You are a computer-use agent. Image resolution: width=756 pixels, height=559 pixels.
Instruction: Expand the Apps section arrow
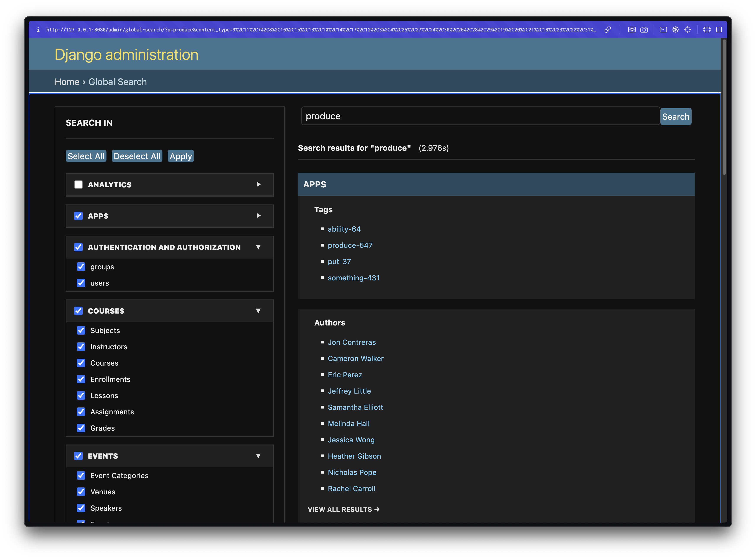click(259, 216)
